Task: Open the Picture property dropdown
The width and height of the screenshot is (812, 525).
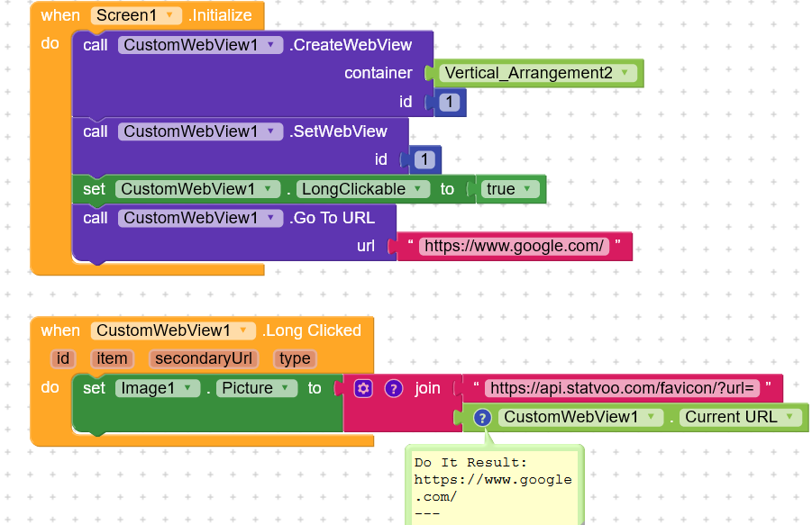Action: click(257, 388)
